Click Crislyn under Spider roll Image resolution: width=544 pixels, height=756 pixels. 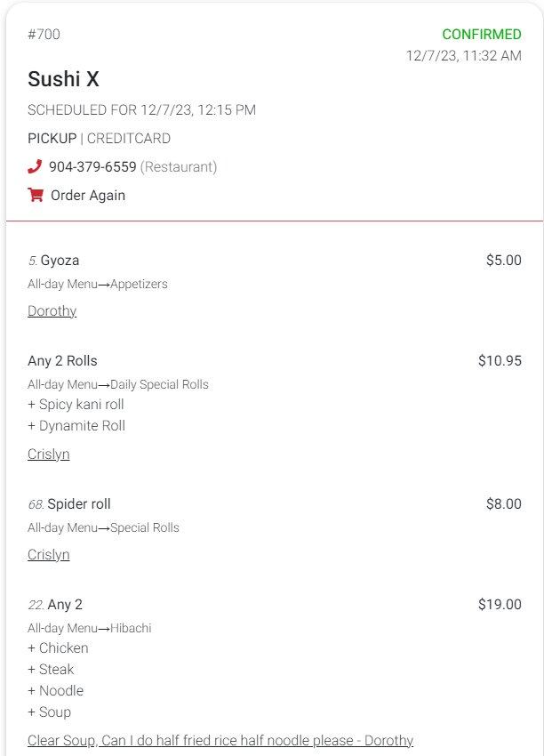pos(48,555)
